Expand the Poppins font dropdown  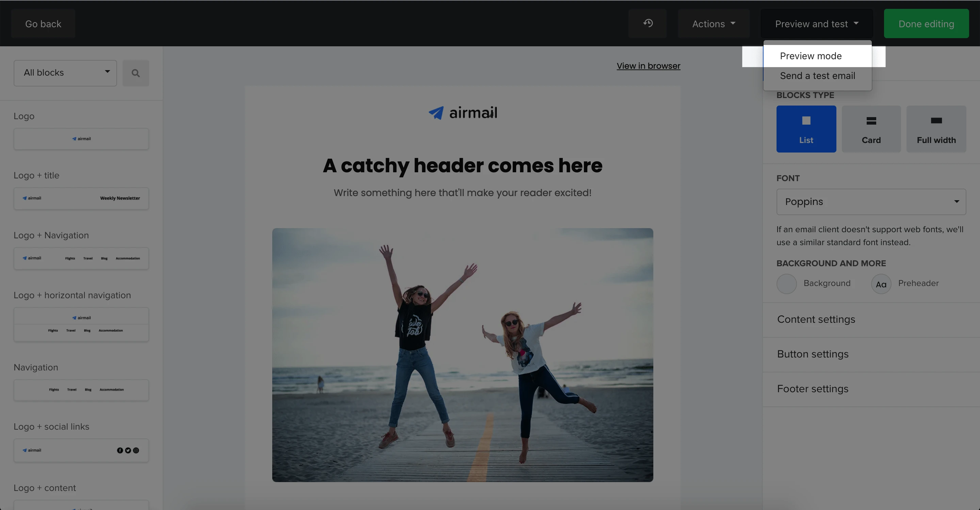[x=870, y=202]
